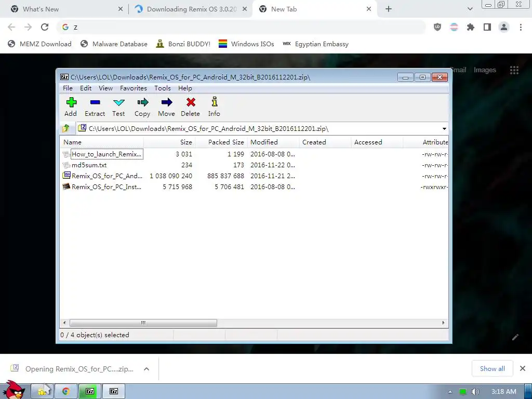Open Chrome's three-dot menu
This screenshot has width=532, height=399.
click(521, 27)
